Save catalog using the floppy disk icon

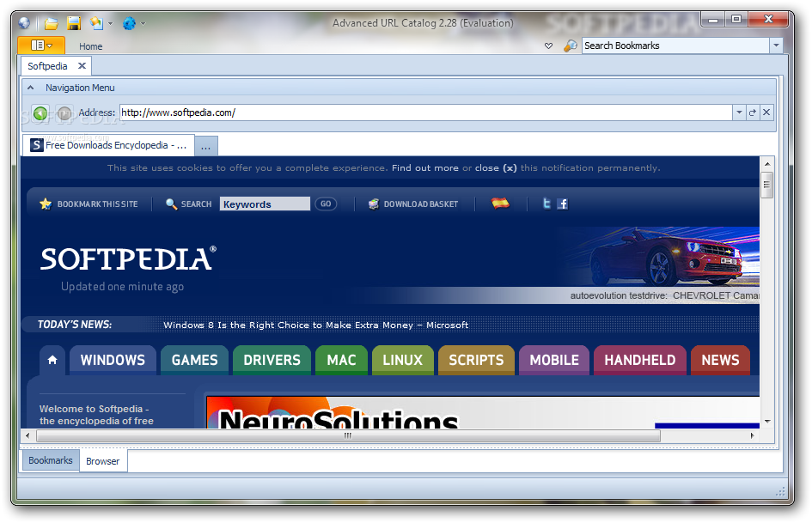(x=74, y=23)
